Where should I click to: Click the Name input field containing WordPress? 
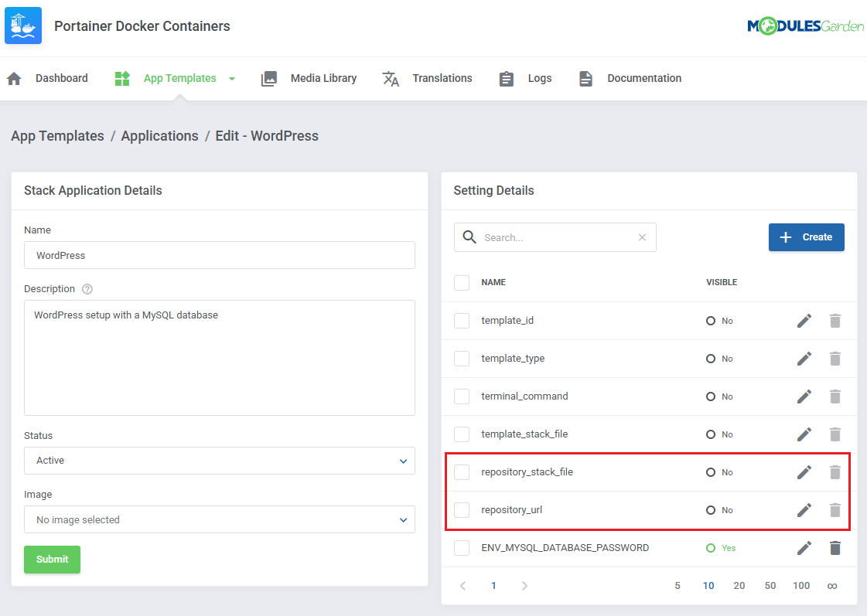(220, 255)
